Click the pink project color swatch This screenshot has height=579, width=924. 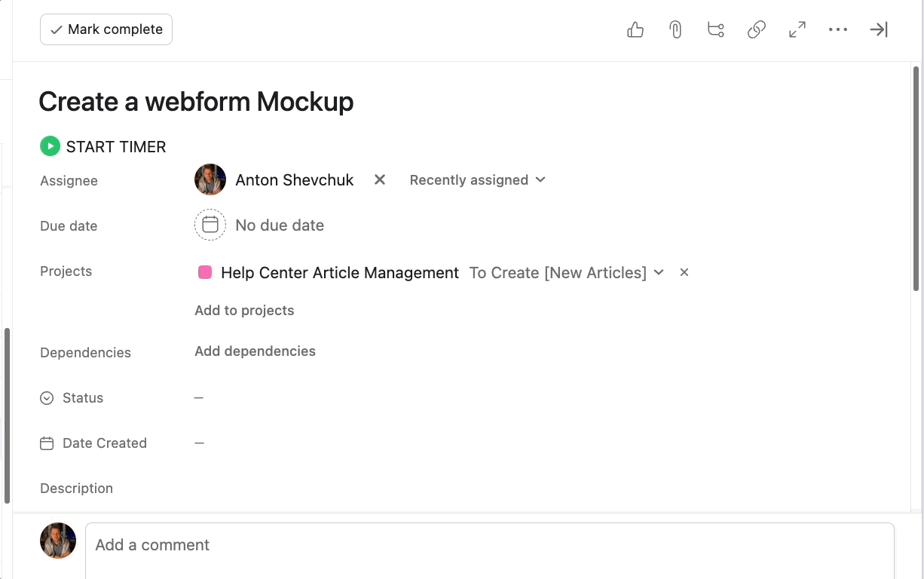pyautogui.click(x=205, y=272)
